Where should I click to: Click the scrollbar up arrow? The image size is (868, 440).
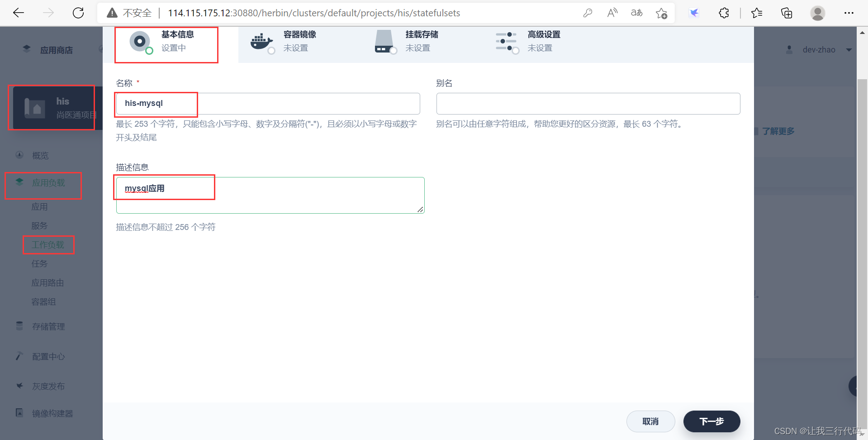pyautogui.click(x=862, y=33)
